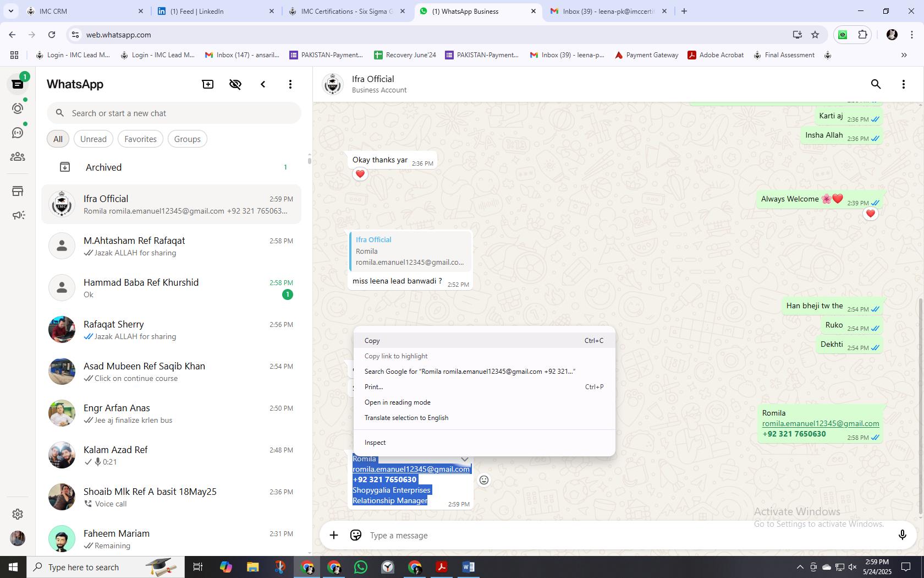Select the Favorites filter
The width and height of the screenshot is (924, 578).
point(140,139)
